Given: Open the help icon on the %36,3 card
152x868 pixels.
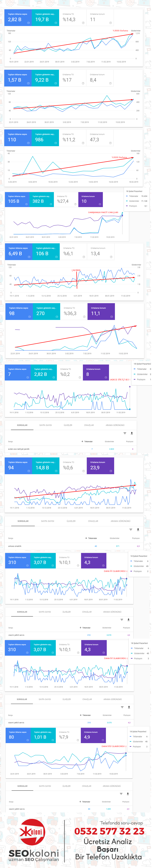Looking at the screenshot, I should point(84,317).
